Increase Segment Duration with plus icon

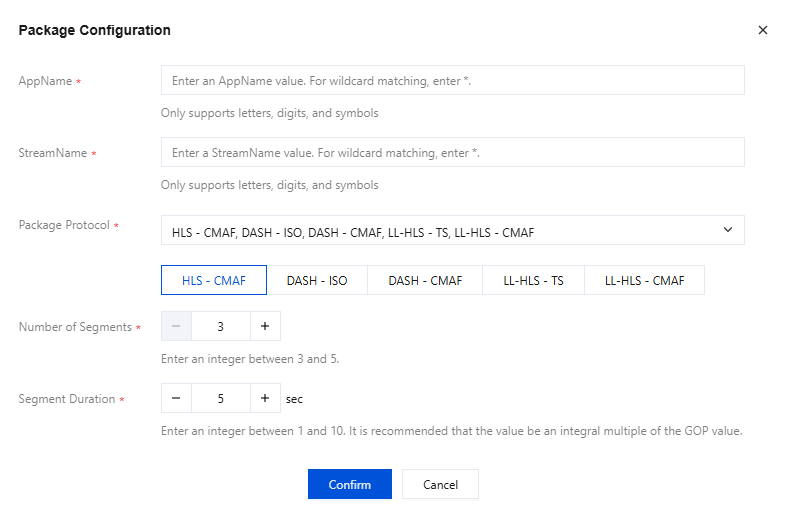coord(265,398)
